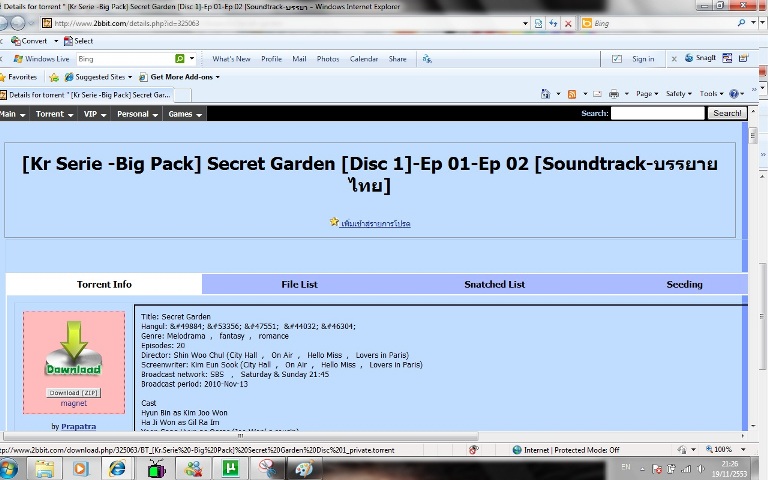Open the VIP site menu
Viewport: 768px width, 480px height.
coord(95,114)
